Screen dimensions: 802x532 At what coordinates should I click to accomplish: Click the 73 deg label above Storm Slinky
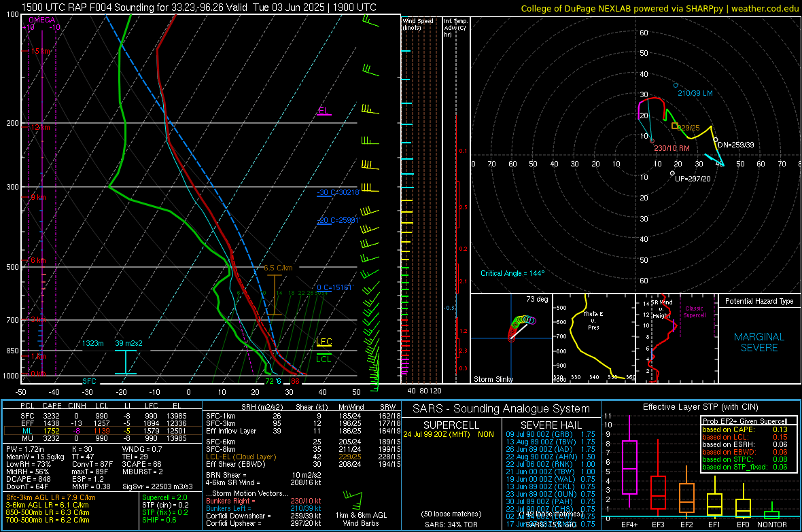click(537, 299)
